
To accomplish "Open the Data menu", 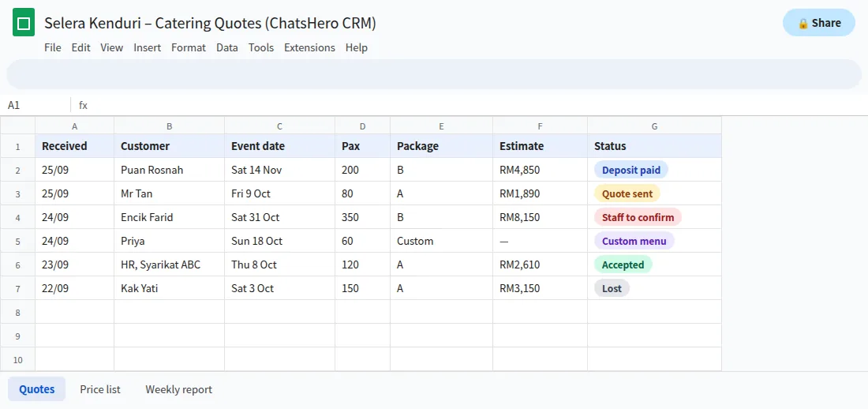I will (x=227, y=47).
